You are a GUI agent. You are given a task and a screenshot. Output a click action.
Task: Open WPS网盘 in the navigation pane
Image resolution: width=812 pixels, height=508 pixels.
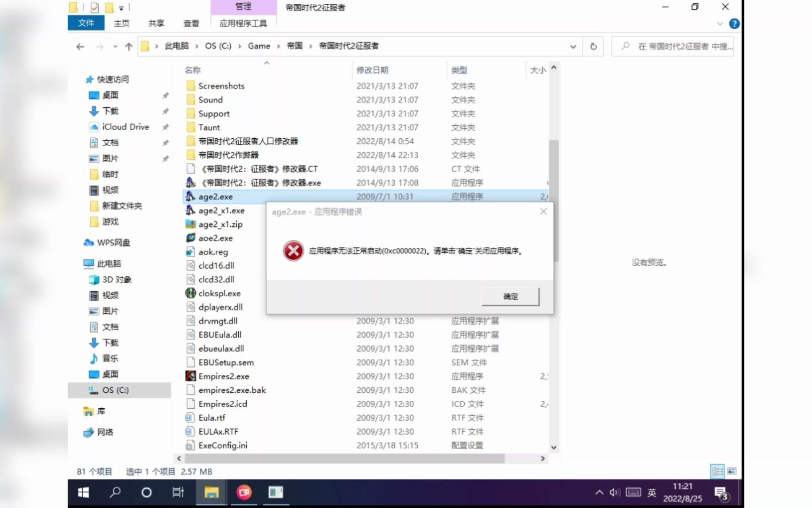[113, 243]
